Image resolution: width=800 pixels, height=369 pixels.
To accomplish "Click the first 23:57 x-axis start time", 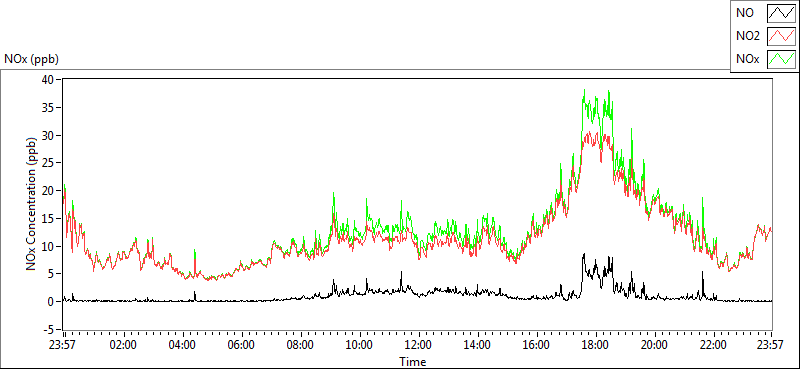I will coord(63,345).
